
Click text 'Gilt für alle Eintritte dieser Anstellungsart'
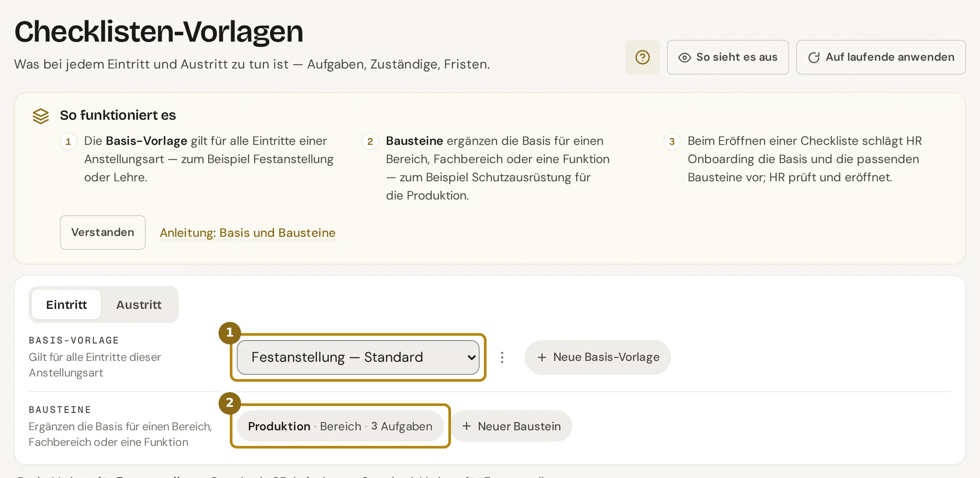coord(95,365)
